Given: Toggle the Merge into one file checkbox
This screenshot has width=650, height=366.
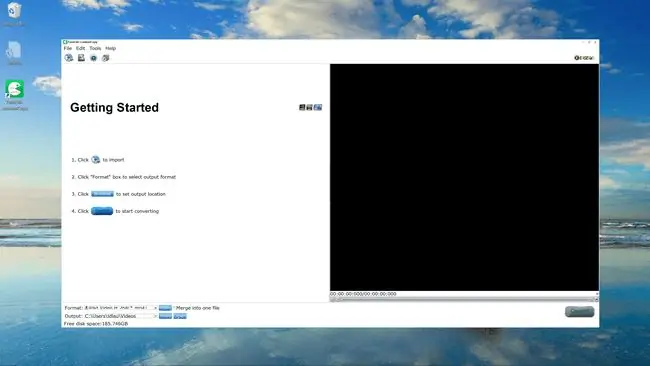Looking at the screenshot, I should 175,308.
